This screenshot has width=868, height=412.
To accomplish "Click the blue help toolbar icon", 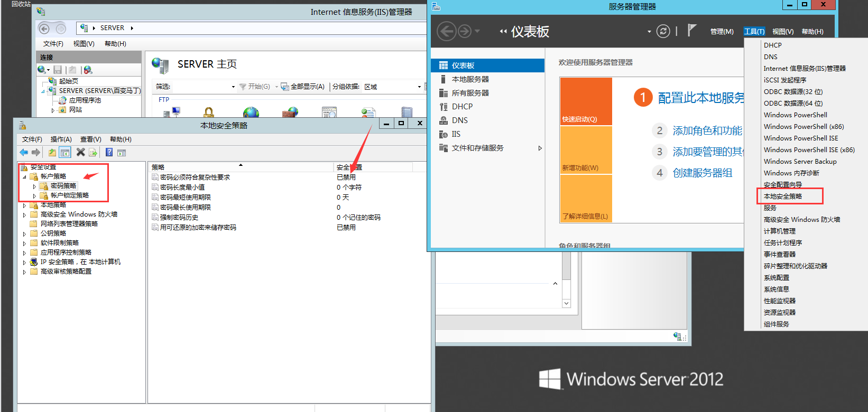I will point(109,152).
